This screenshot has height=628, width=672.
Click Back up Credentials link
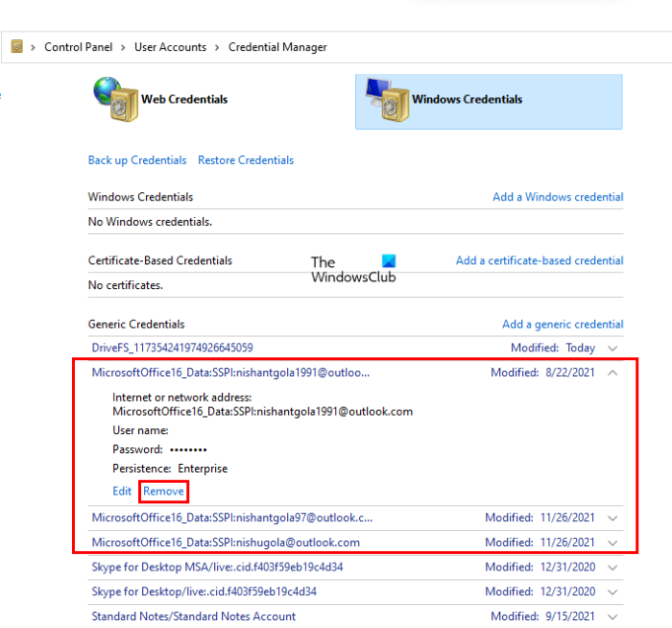[x=137, y=160]
